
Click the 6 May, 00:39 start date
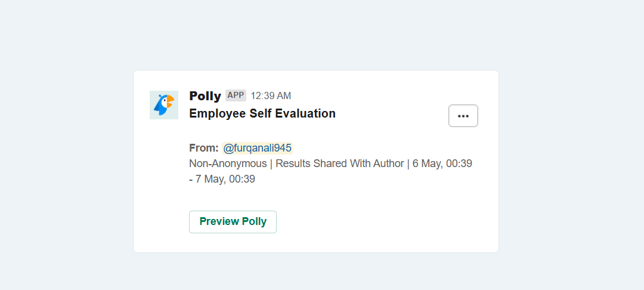click(x=442, y=163)
